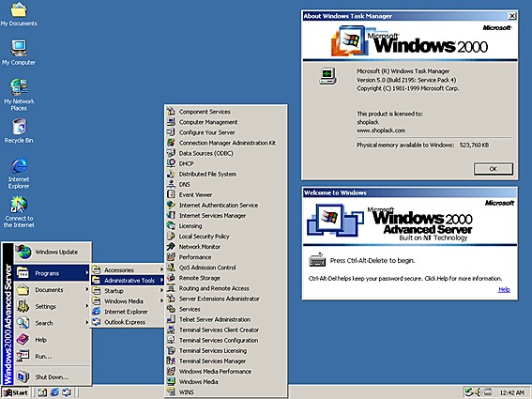Click the Help book icon in Start menu

tap(23, 340)
